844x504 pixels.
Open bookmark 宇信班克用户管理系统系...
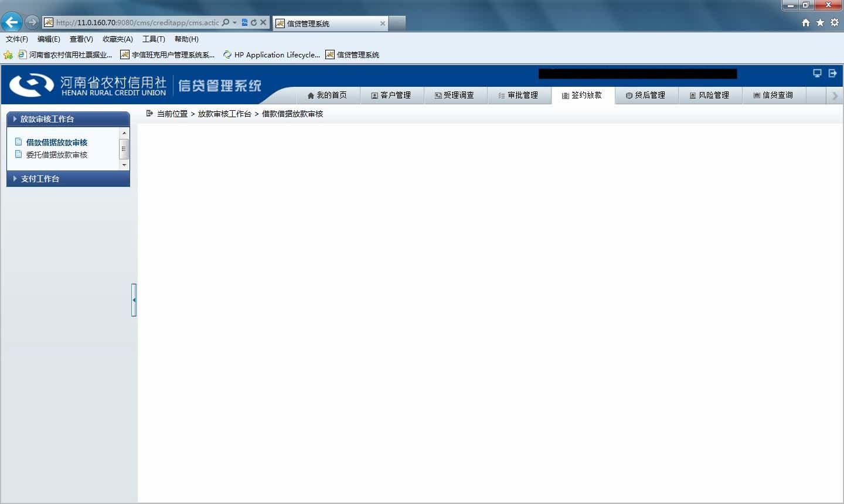[x=168, y=55]
